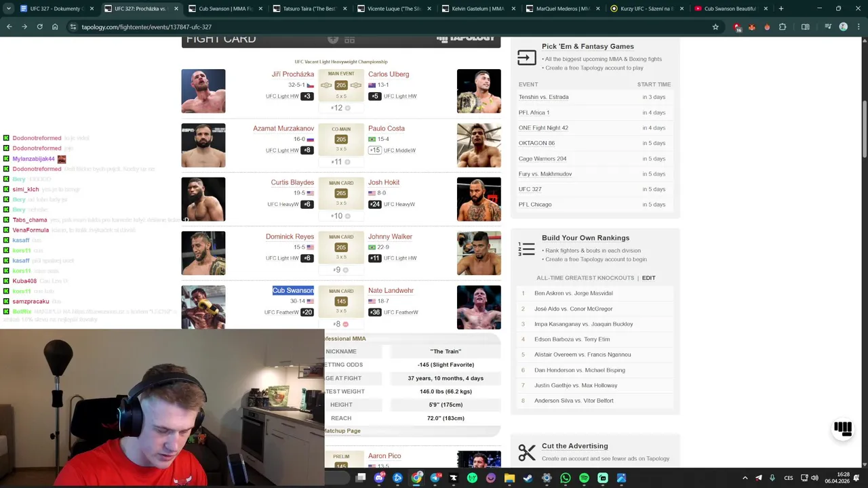Click Fury vs. Makhmudov event row
Screen dimensions: 868x488
point(595,174)
